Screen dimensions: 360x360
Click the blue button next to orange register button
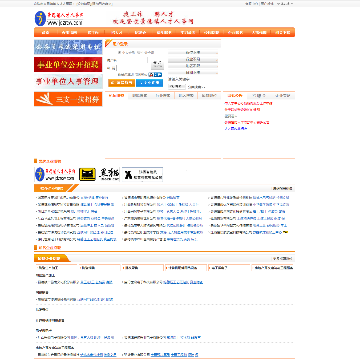149,83
